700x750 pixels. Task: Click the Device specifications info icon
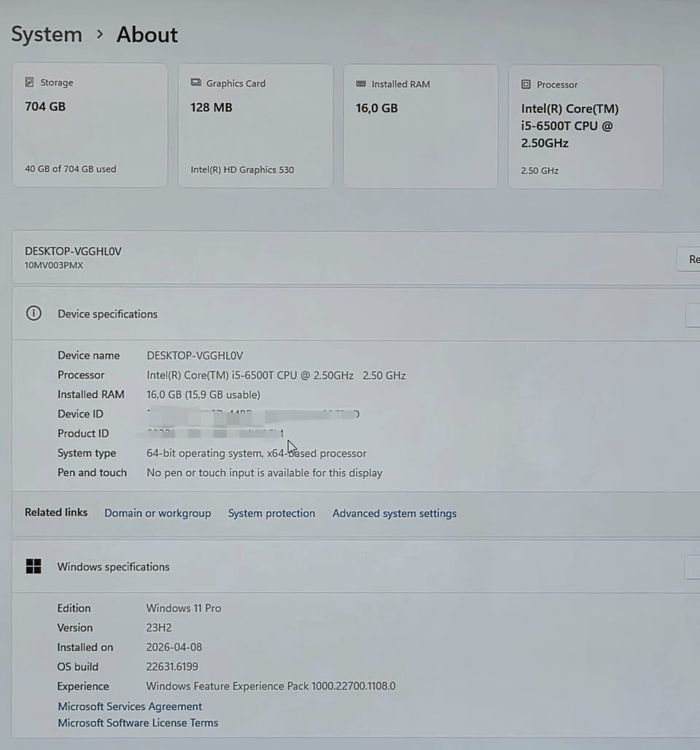[x=34, y=313]
